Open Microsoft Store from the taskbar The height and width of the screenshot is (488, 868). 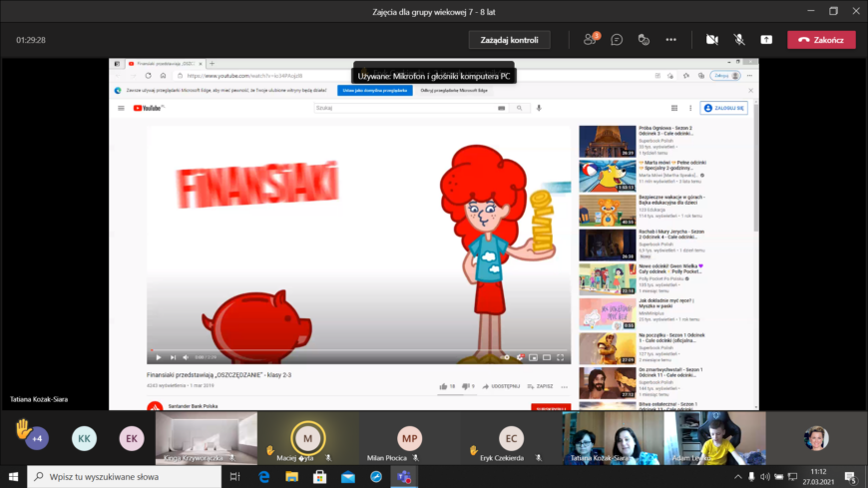click(320, 476)
